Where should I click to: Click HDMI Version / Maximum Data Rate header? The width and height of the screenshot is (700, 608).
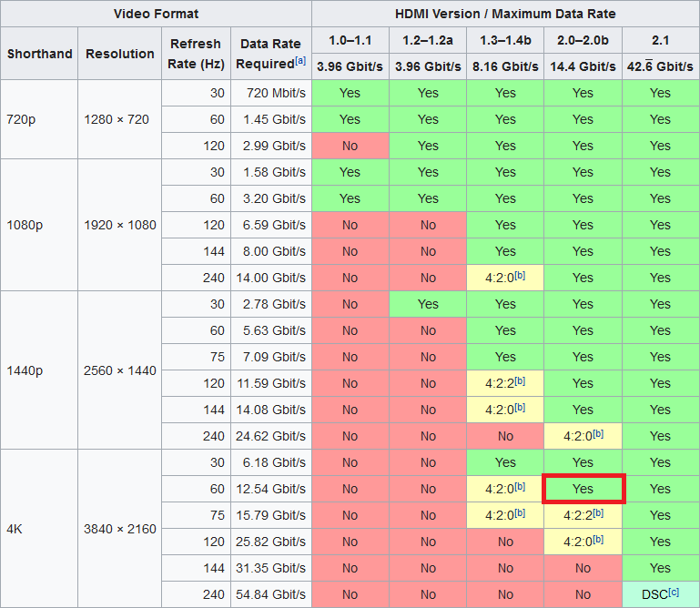(505, 14)
